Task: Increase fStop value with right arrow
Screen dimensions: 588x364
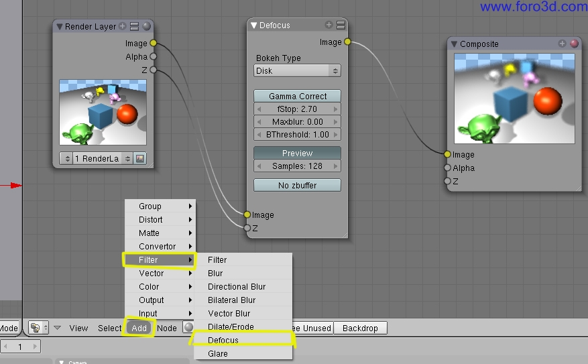Action: tap(336, 109)
